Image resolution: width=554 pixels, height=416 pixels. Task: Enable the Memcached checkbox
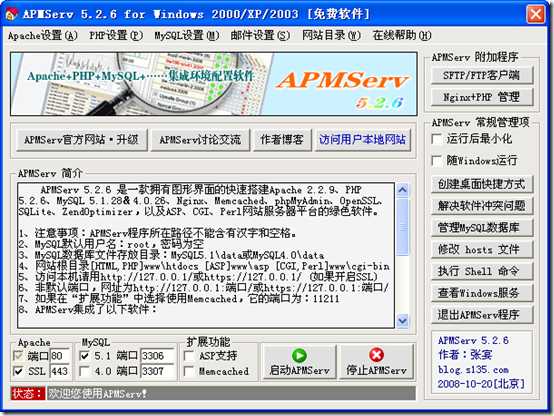[x=189, y=371]
